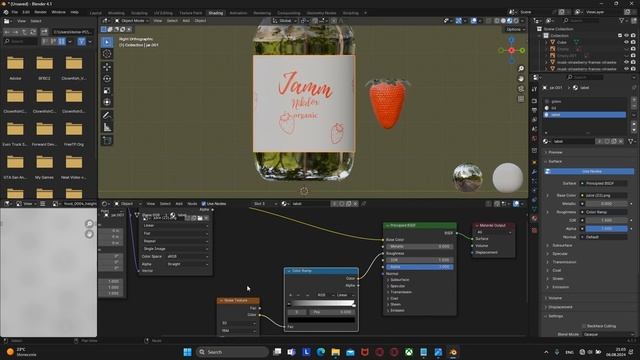Image resolution: width=640 pixels, height=360 pixels.
Task: Click the red X axis on navigation gizmo
Action: 511,50
